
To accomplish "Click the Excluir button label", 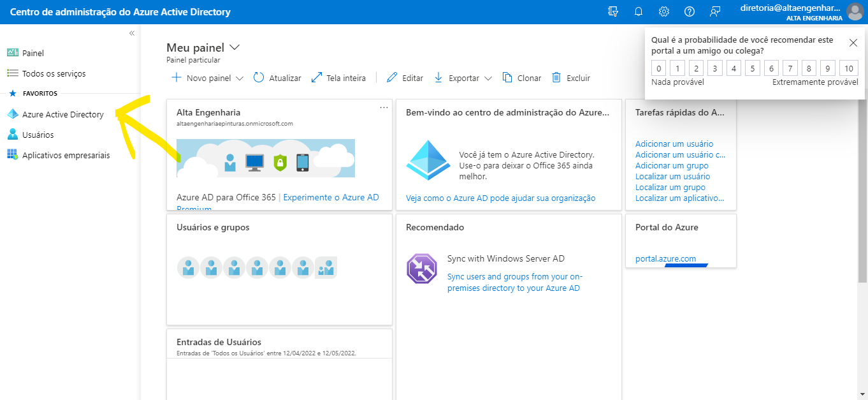I will coord(578,78).
